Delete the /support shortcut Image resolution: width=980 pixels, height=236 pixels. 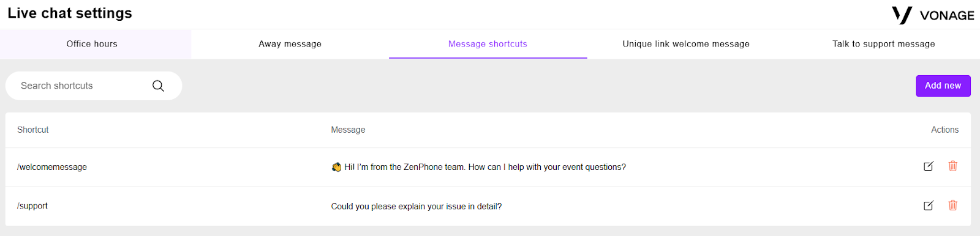point(952,205)
